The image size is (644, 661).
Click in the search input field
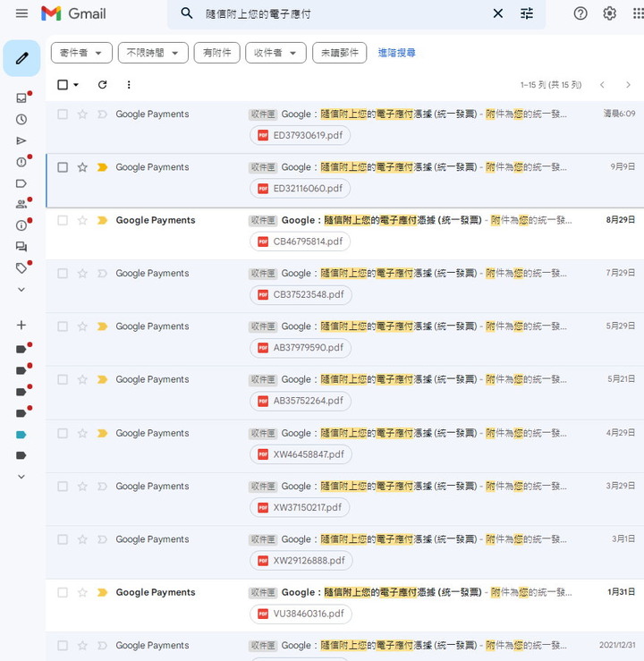point(342,14)
